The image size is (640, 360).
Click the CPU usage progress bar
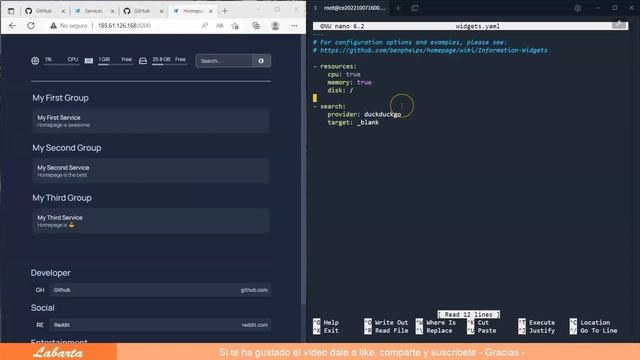click(61, 64)
